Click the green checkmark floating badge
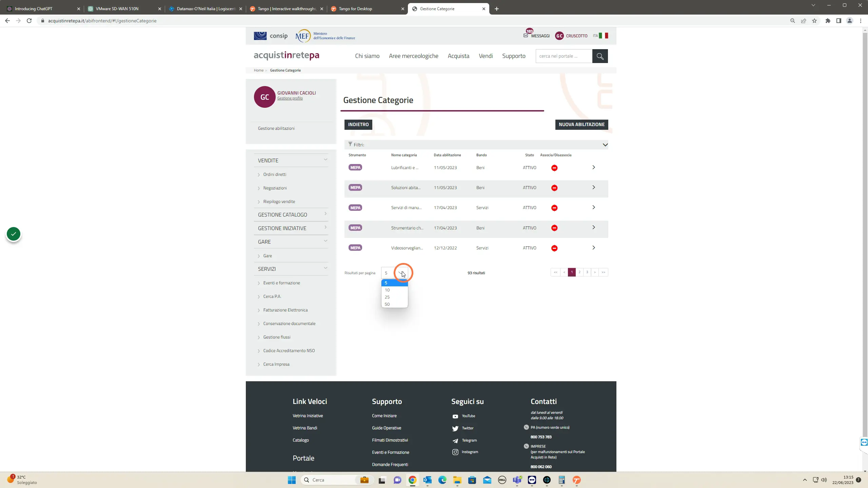 (x=14, y=234)
